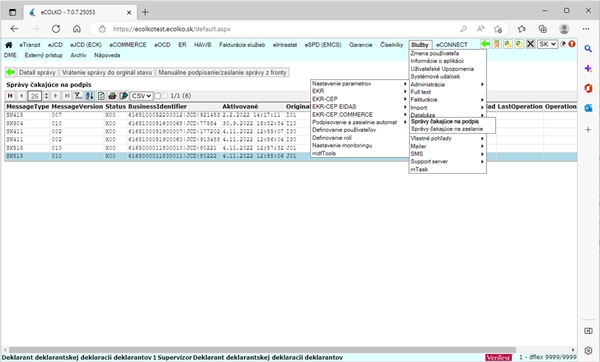Open the Edge sidebar search icon
Screen dimensions: 600x362
click(588, 49)
